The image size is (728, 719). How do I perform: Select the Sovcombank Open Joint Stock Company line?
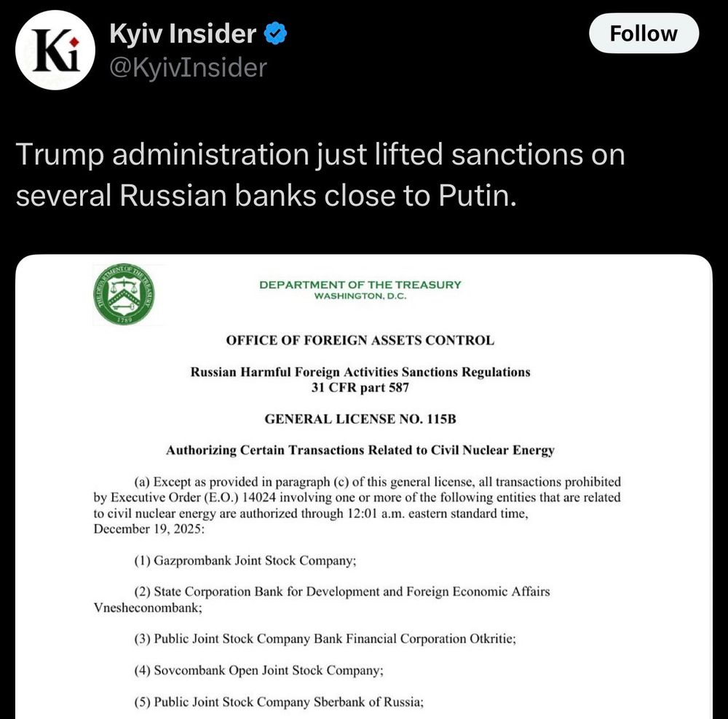(x=259, y=671)
